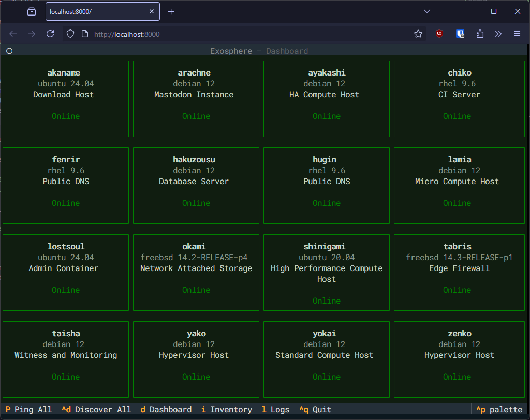This screenshot has height=420, width=530.
Task: Bookmark this page with the star icon
Action: click(x=418, y=34)
